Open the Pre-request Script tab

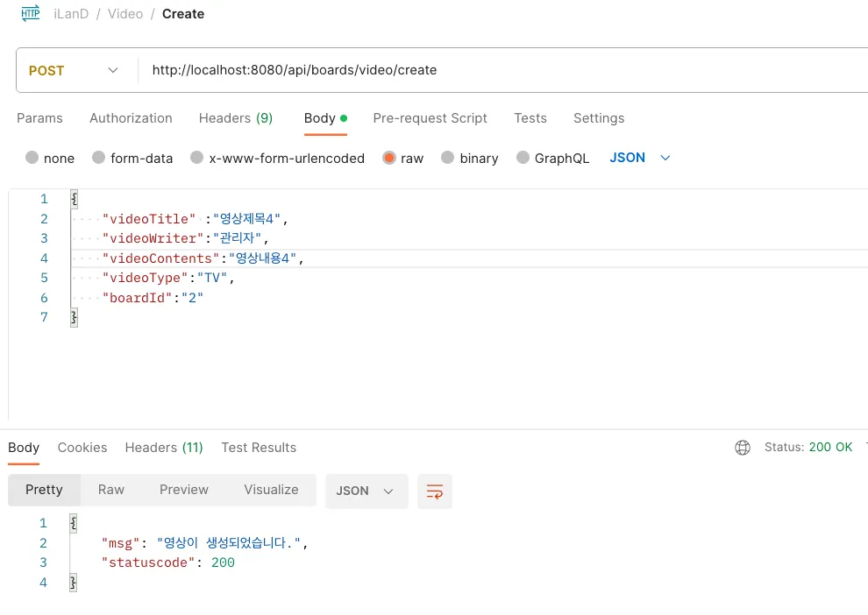pyautogui.click(x=430, y=118)
